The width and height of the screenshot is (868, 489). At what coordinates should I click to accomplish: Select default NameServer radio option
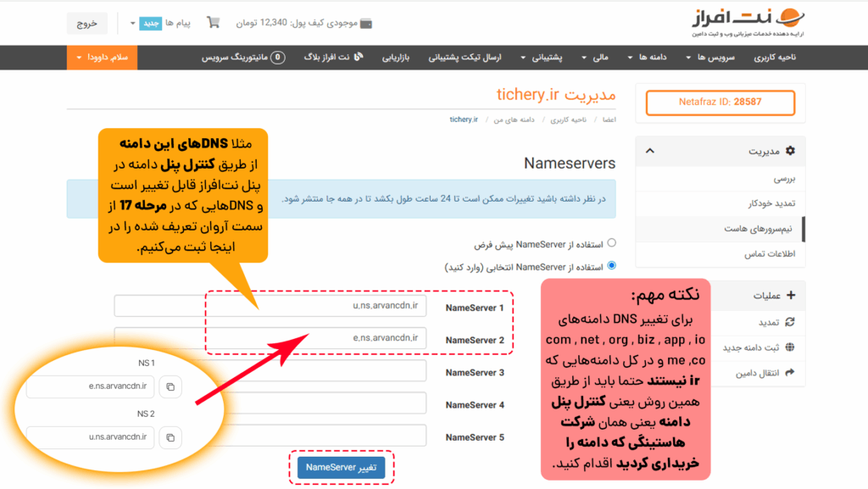coord(612,243)
